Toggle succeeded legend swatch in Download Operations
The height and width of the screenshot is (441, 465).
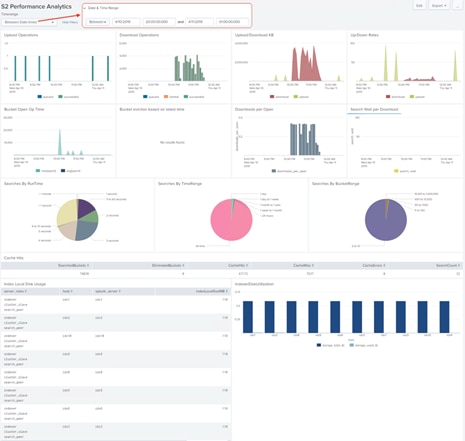[186, 97]
